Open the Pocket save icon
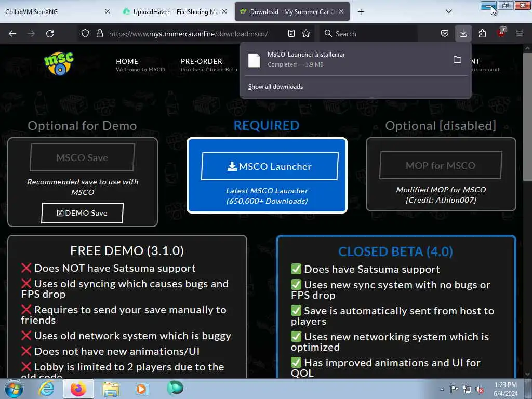Viewport: 532px width, 399px height. 445,34
